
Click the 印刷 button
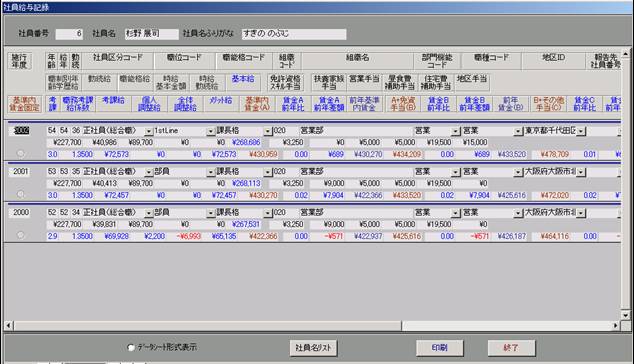[440, 348]
